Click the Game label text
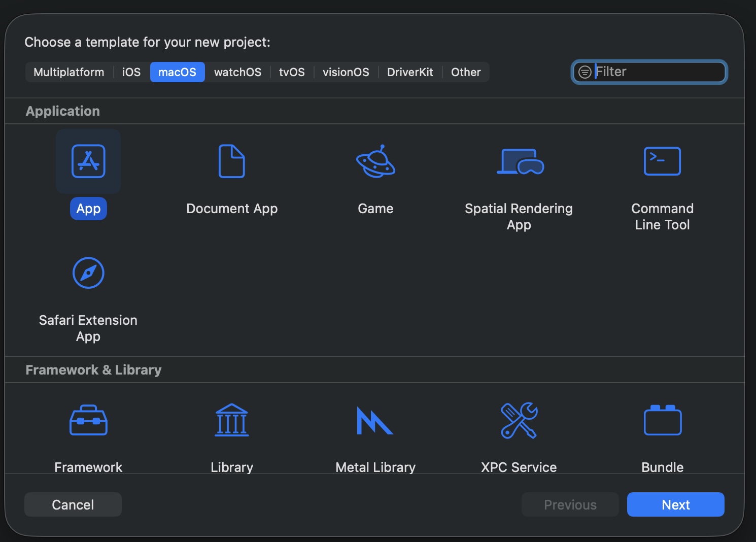 point(375,209)
